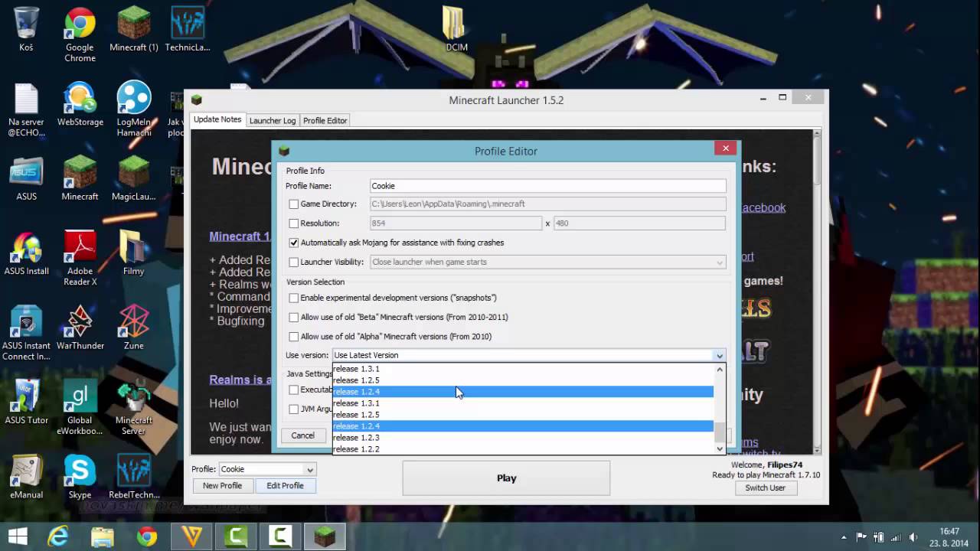Viewport: 980px width, 551px height.
Task: Collapse the Use version dropdown
Action: pyautogui.click(x=719, y=355)
